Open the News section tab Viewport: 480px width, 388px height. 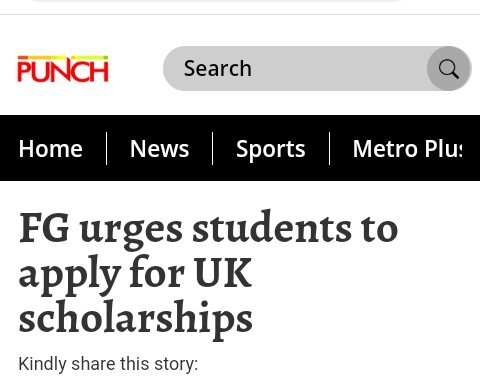point(159,149)
